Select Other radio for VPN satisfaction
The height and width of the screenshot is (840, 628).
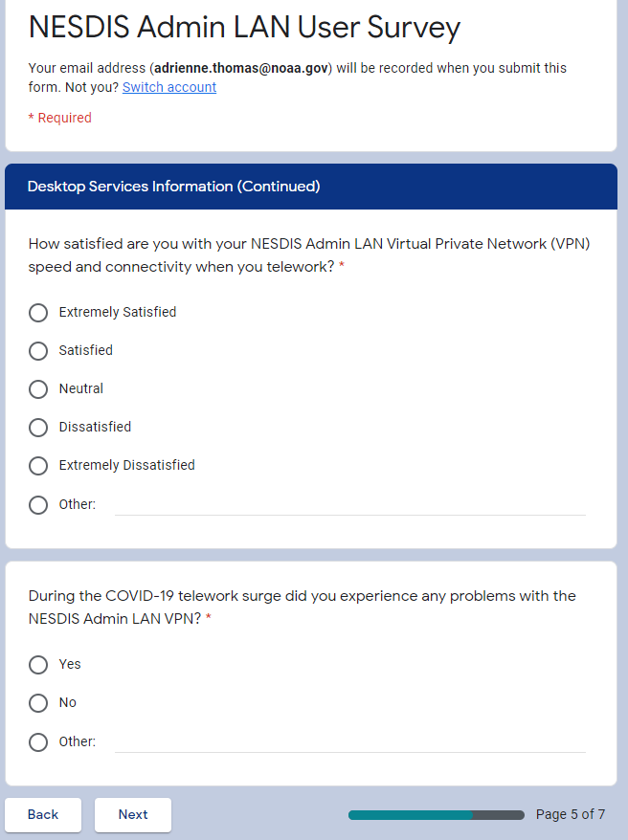38,504
